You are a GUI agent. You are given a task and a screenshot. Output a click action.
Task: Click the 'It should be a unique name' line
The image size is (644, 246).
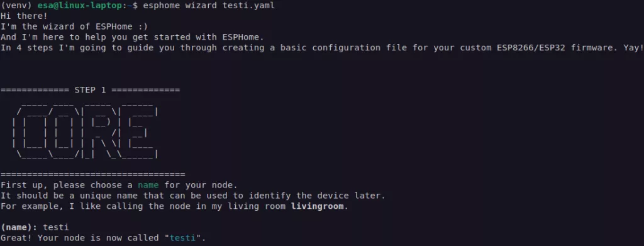coord(193,196)
